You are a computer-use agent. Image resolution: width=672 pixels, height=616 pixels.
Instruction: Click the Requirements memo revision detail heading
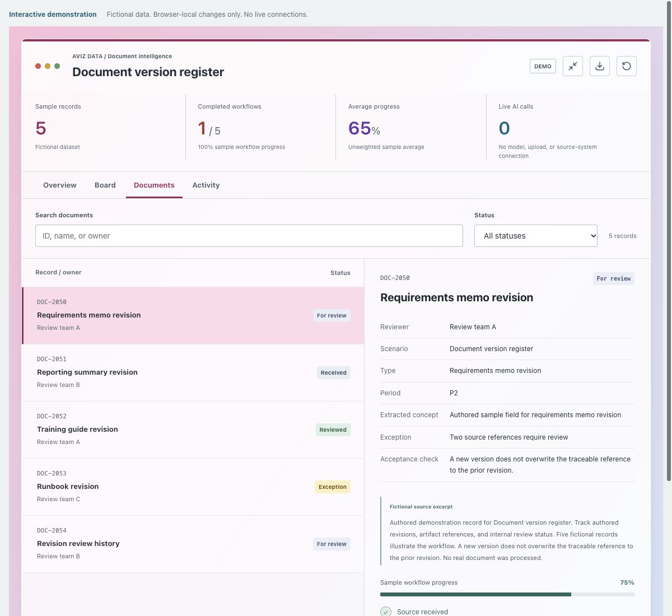pos(456,298)
